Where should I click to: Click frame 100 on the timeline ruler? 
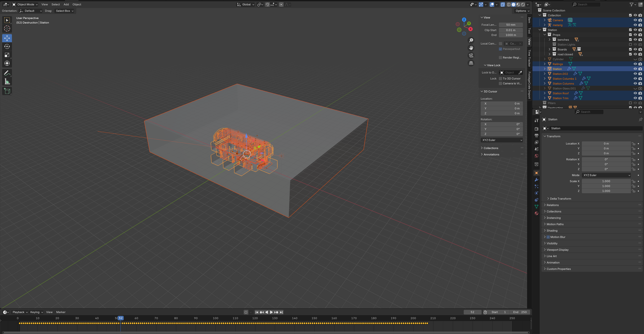[x=216, y=318]
